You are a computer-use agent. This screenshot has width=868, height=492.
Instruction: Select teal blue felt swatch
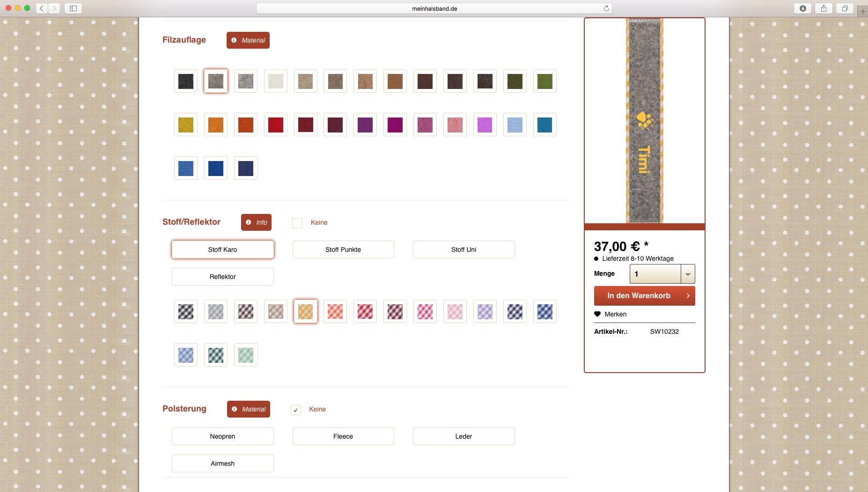(x=545, y=125)
